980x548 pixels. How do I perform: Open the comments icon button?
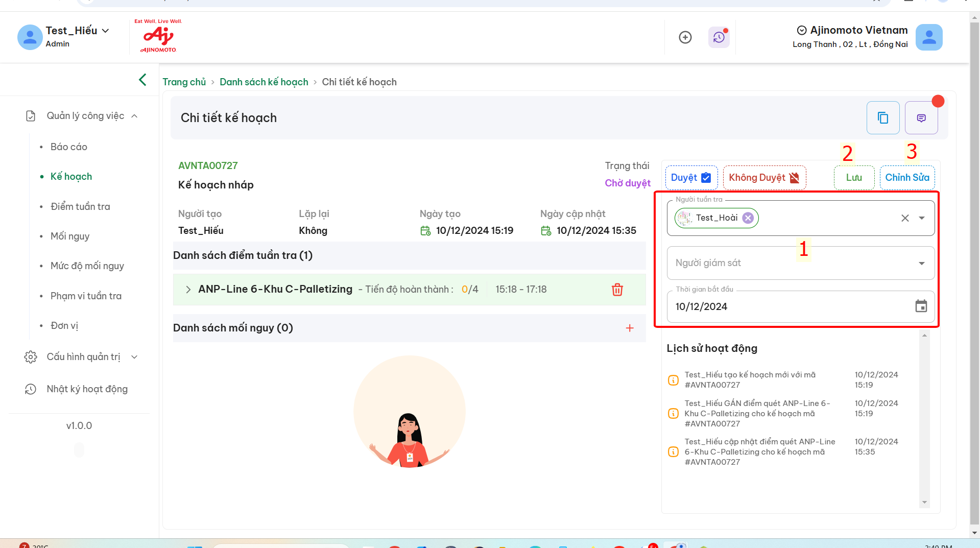coord(921,118)
